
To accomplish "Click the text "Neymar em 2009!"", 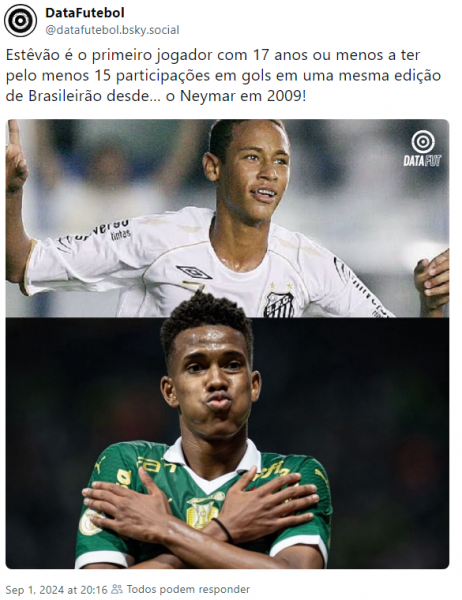I will click(243, 96).
